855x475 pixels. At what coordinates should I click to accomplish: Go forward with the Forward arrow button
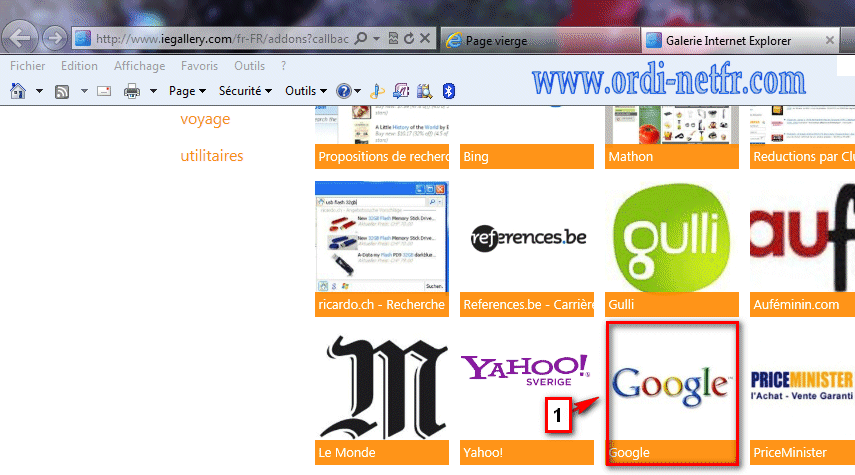[x=53, y=38]
